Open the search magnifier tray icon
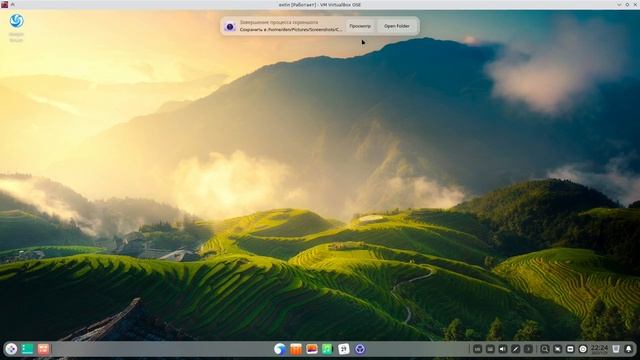640x360 pixels. click(544, 349)
